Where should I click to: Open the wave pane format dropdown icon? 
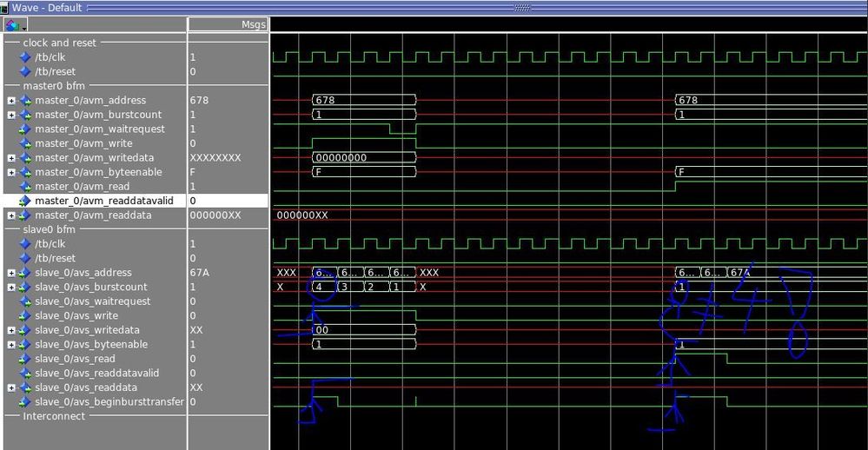tap(15, 25)
